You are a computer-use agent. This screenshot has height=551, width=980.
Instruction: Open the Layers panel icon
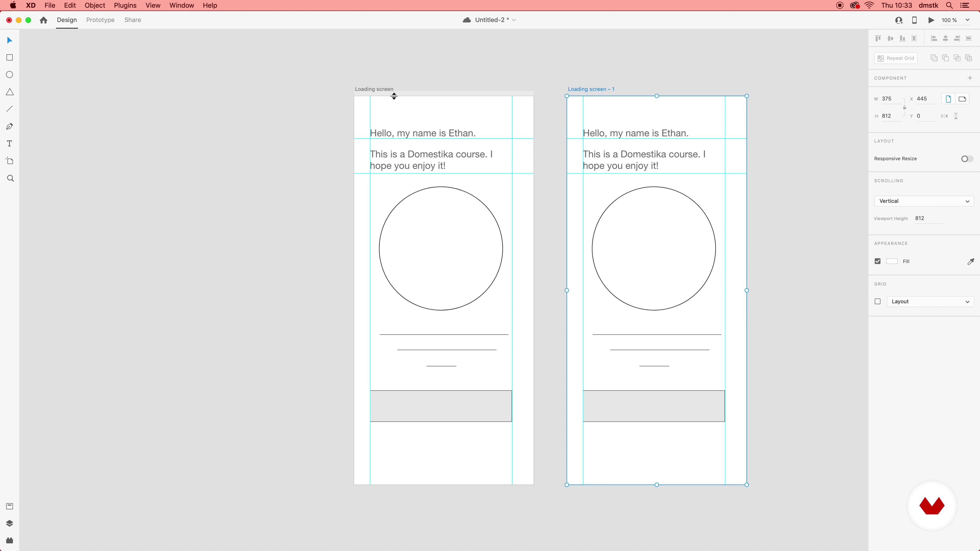click(x=9, y=523)
